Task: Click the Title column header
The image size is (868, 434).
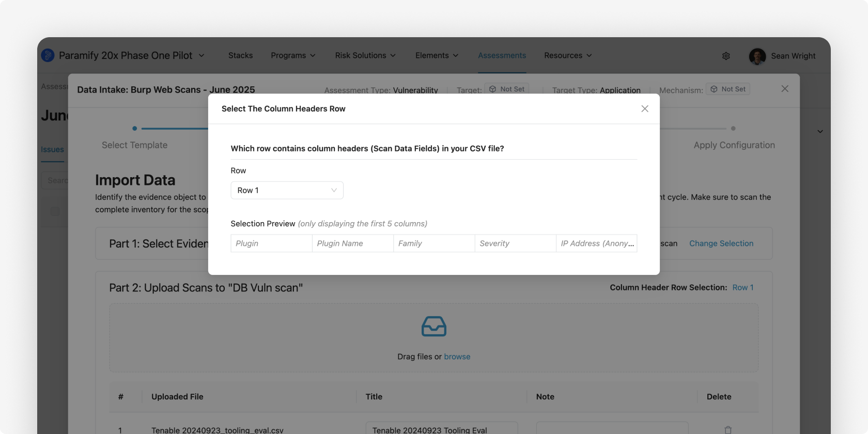Action: click(x=374, y=397)
